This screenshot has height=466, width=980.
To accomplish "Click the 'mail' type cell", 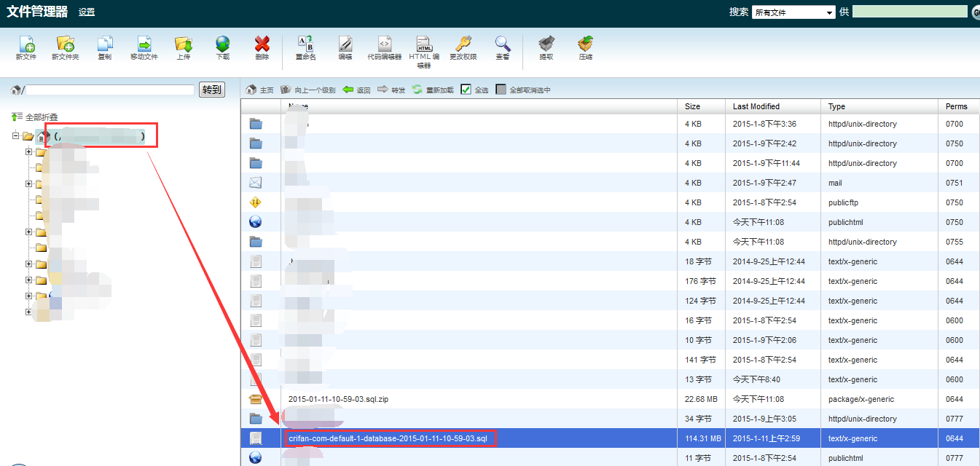I will pyautogui.click(x=835, y=183).
